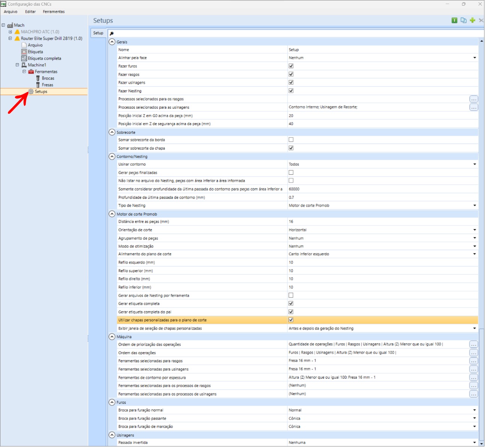Click the Machine1 machine icon
Image resolution: width=486 pixels, height=448 pixels.
click(24, 65)
